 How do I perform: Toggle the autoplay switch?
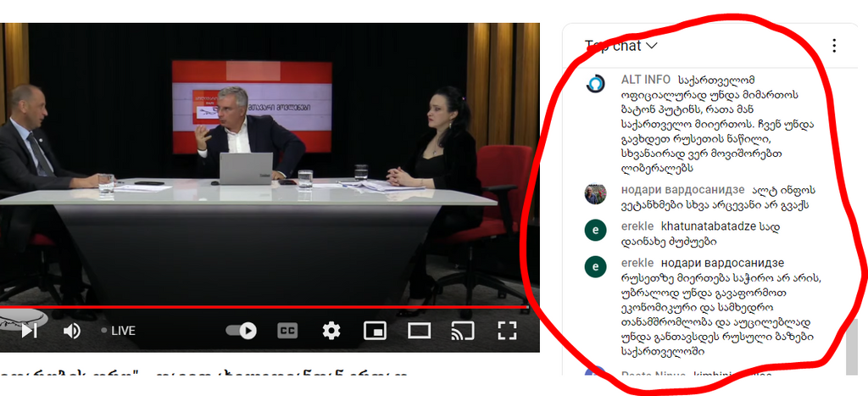tap(241, 331)
